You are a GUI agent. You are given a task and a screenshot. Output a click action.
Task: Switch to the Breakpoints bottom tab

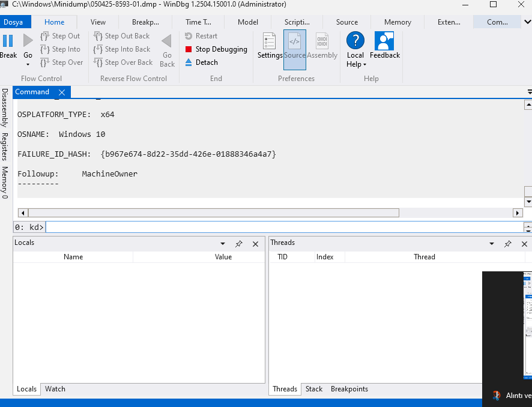pyautogui.click(x=349, y=389)
